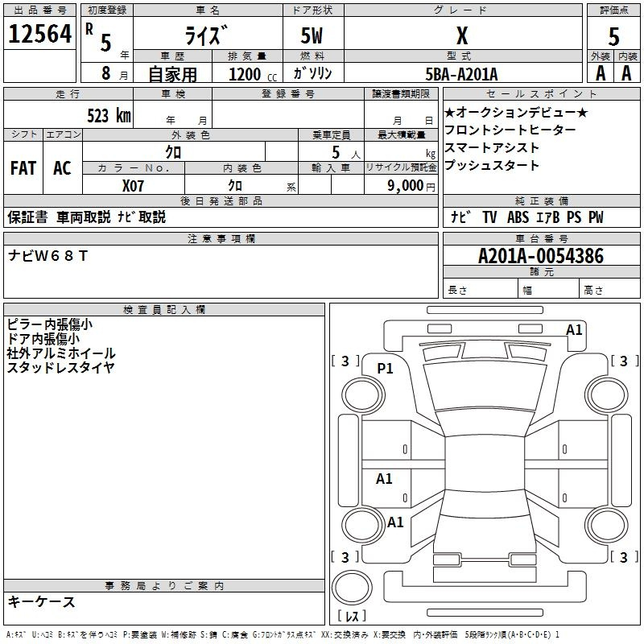Click the AC air conditioner cell

pyautogui.click(x=62, y=167)
